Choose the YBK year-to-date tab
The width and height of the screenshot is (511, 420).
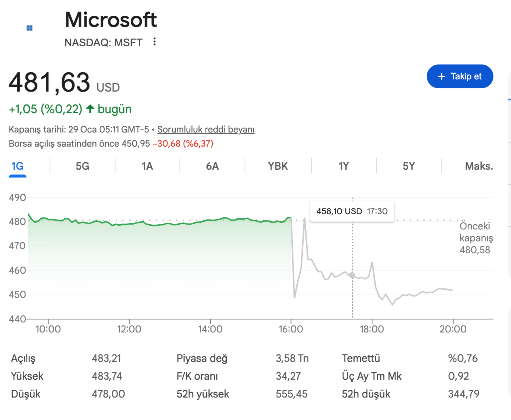point(278,166)
